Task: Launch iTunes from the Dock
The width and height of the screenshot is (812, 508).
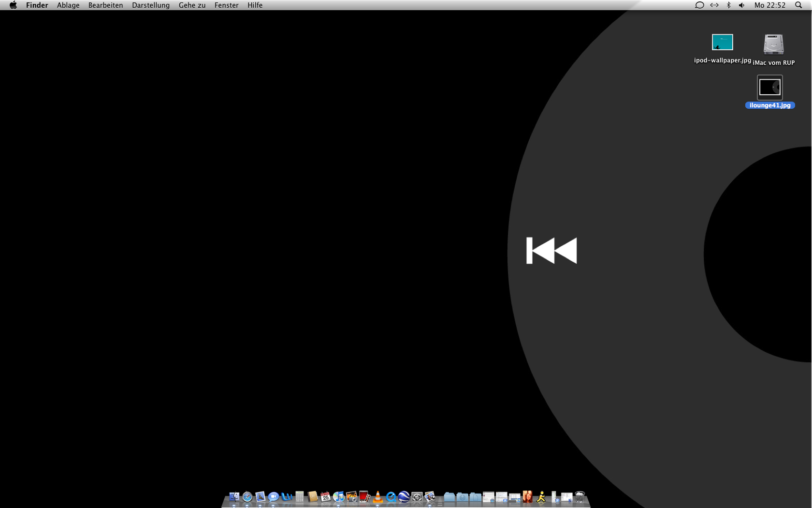Action: [x=338, y=497]
